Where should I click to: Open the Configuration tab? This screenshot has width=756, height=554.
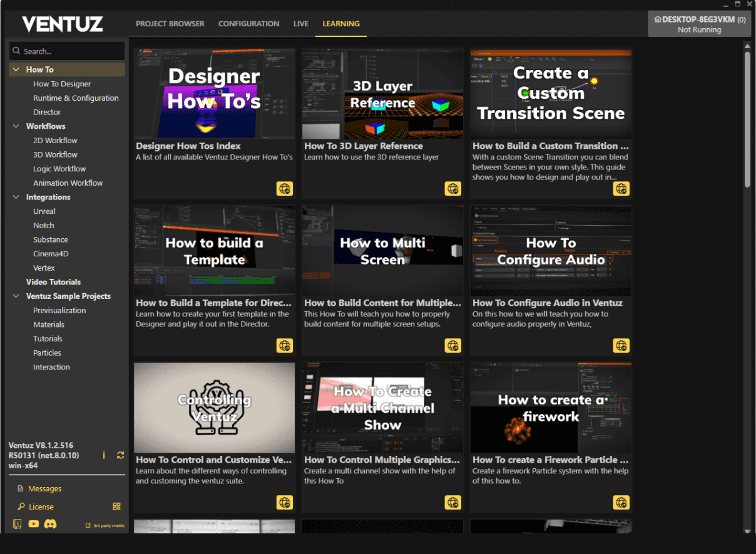point(248,24)
